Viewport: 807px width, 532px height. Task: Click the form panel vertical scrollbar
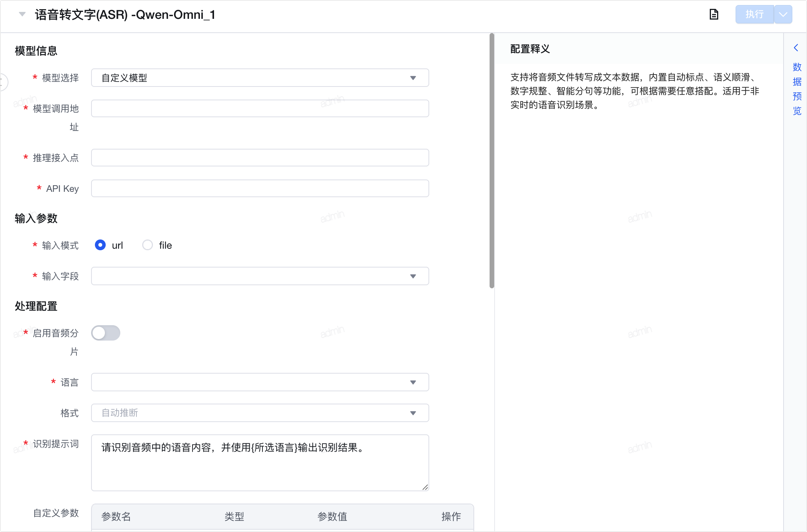492,161
